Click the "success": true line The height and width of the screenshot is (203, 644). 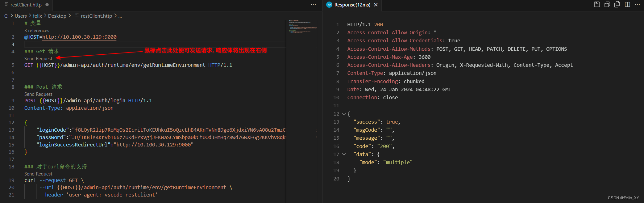tap(377, 122)
